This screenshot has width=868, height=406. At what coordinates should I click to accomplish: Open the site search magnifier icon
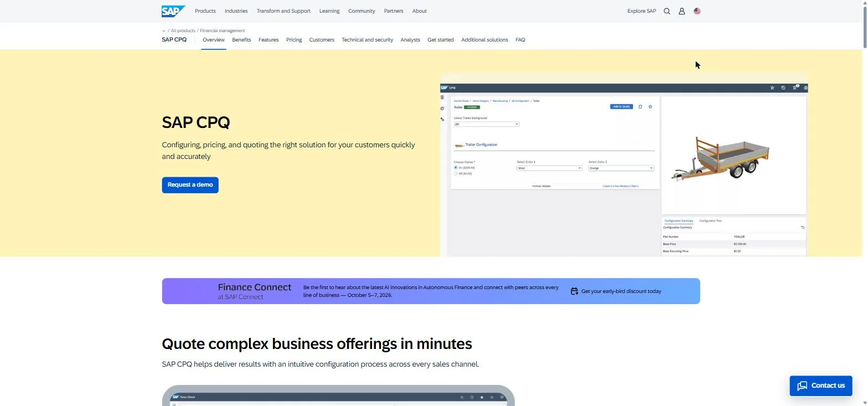[x=667, y=11]
